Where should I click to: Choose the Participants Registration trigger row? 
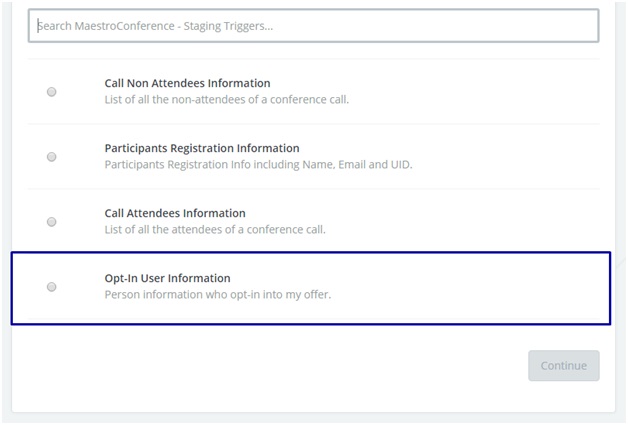point(314,157)
